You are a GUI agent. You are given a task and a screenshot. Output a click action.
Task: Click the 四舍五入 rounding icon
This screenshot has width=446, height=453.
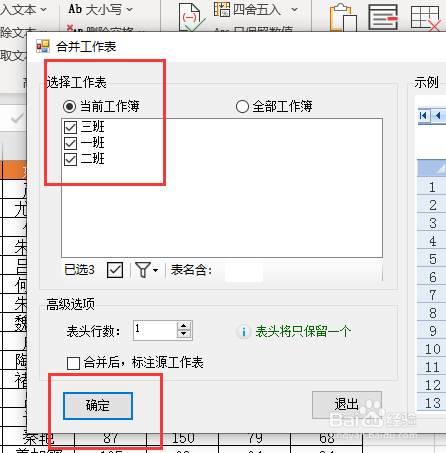[x=222, y=9]
